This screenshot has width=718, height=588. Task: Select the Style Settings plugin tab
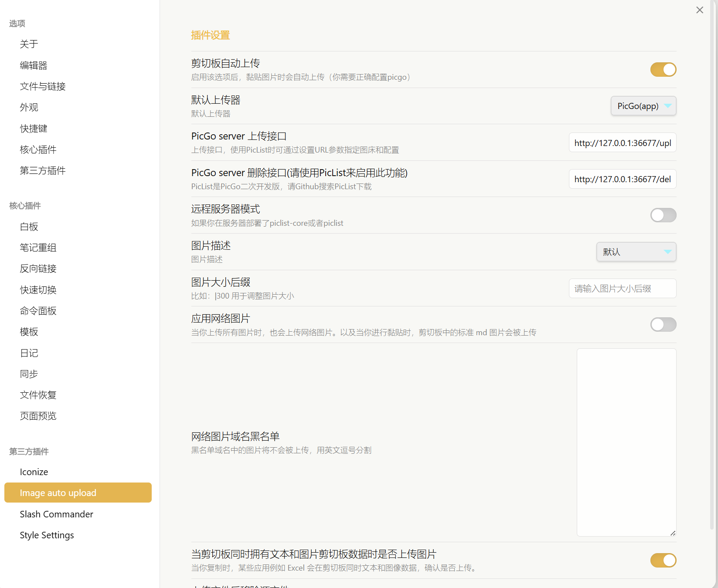[x=47, y=535]
